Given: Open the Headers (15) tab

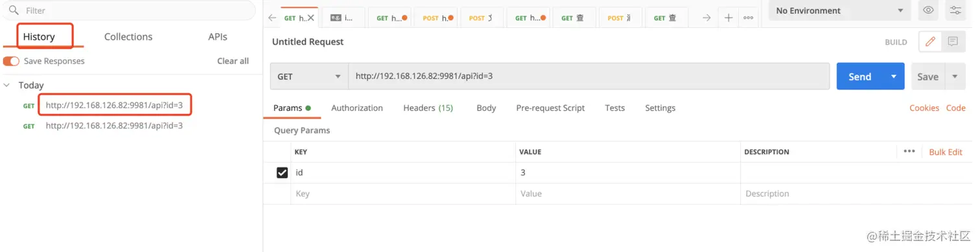Looking at the screenshot, I should 428,108.
